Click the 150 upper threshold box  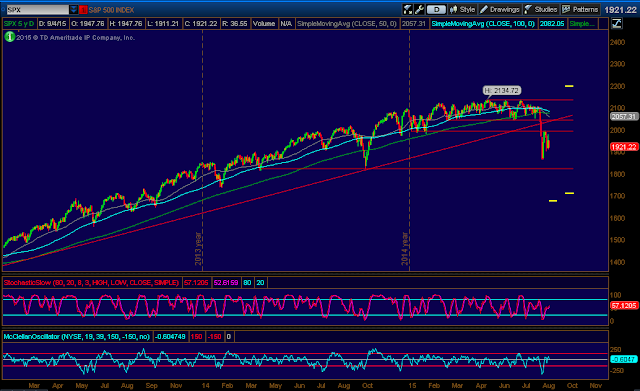(196, 337)
